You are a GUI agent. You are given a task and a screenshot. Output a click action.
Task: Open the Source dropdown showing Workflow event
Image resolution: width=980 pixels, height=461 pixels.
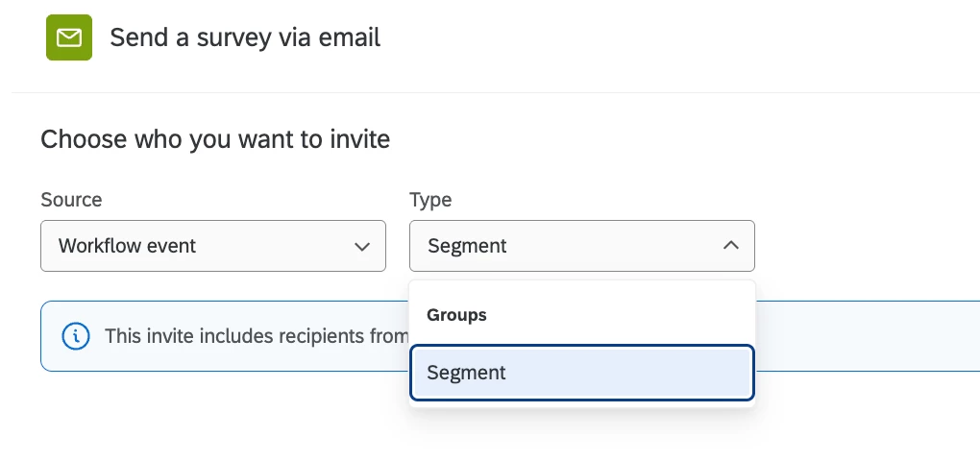click(212, 246)
